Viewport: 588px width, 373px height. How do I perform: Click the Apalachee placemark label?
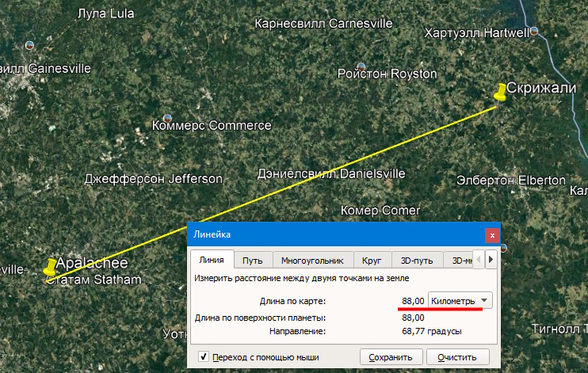tap(92, 263)
